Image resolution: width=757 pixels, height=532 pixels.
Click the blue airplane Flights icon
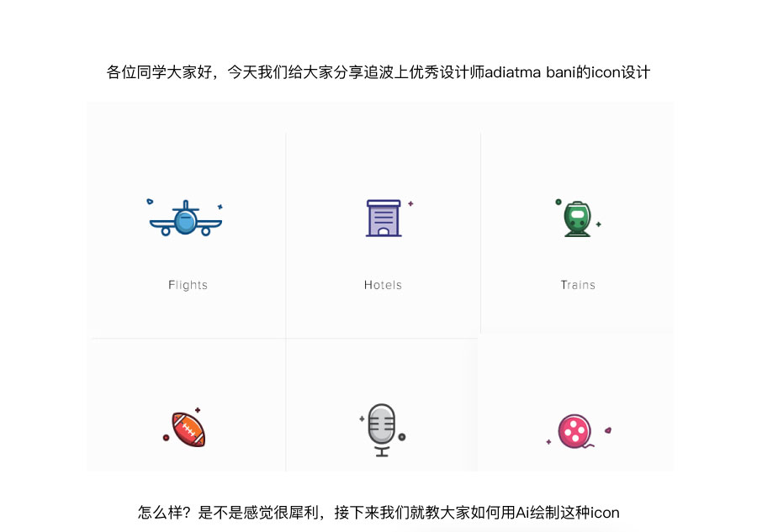185,218
